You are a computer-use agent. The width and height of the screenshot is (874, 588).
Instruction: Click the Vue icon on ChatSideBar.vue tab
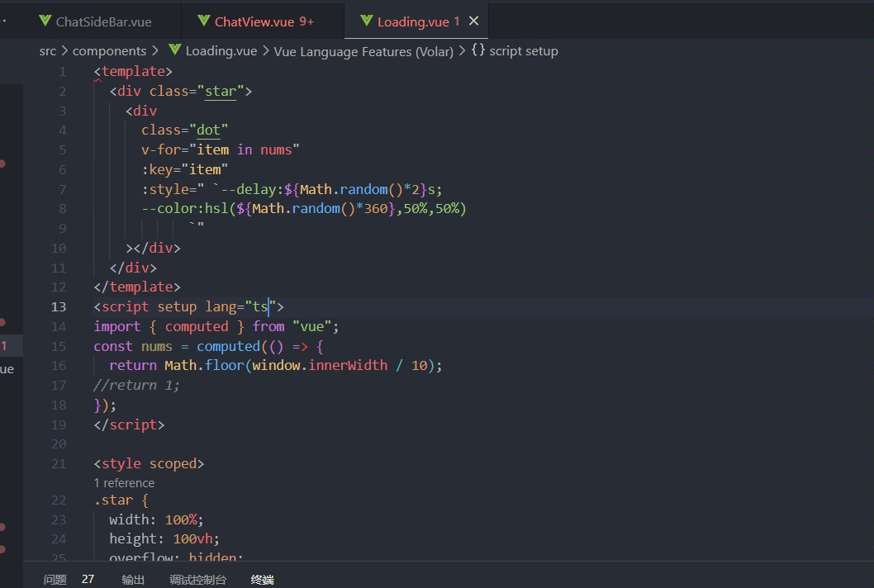(45, 21)
